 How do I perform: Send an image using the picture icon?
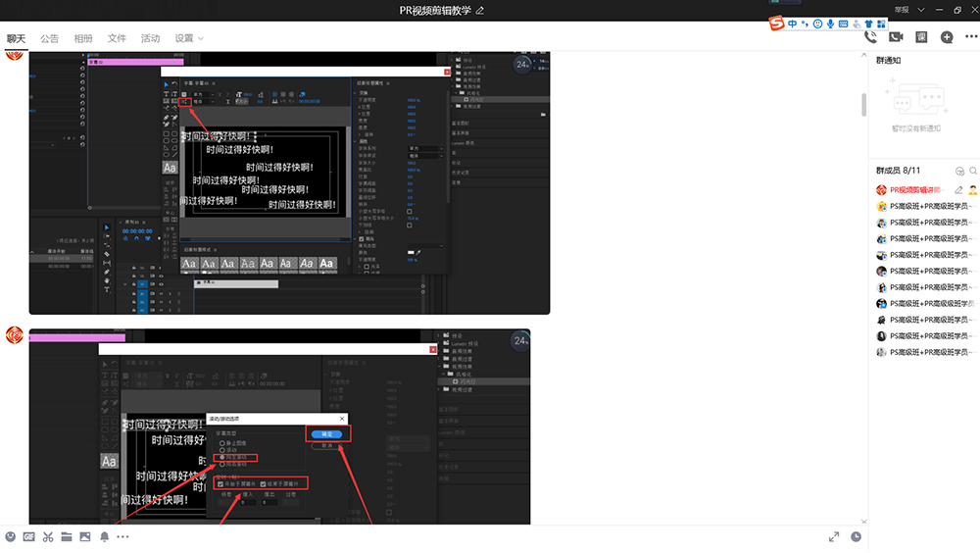85,536
